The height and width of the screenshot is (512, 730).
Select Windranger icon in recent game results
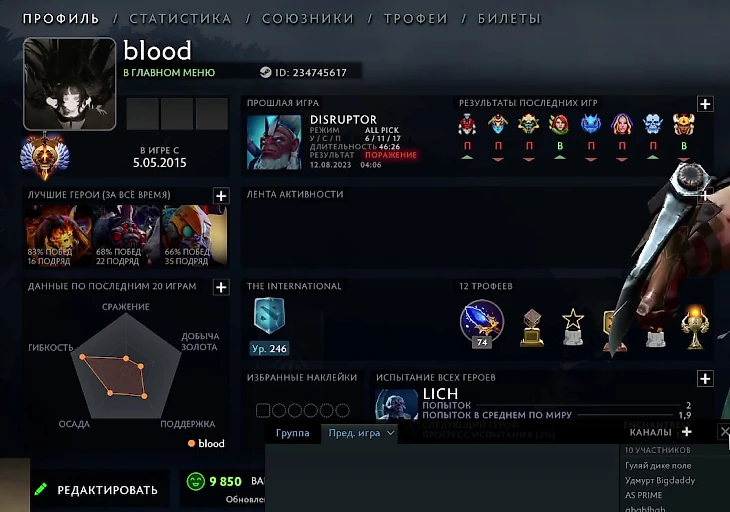click(560, 125)
